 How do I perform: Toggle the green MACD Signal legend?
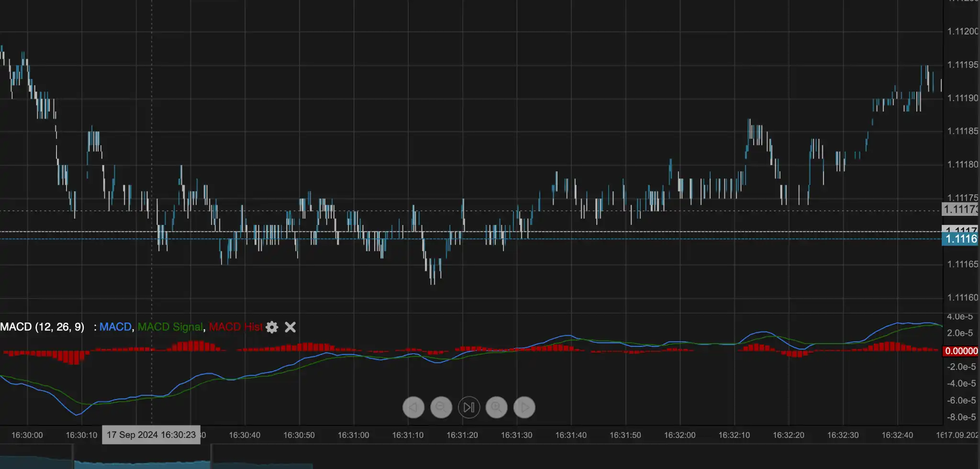170,327
